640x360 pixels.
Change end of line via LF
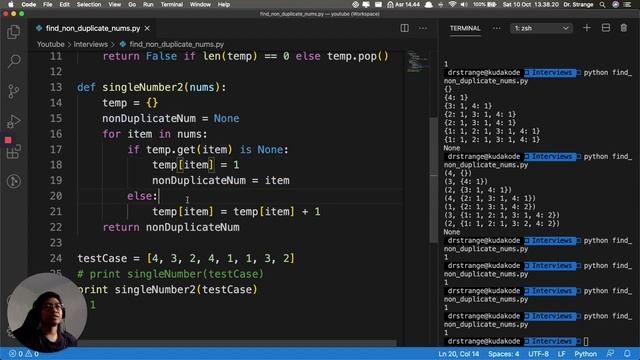pos(562,354)
